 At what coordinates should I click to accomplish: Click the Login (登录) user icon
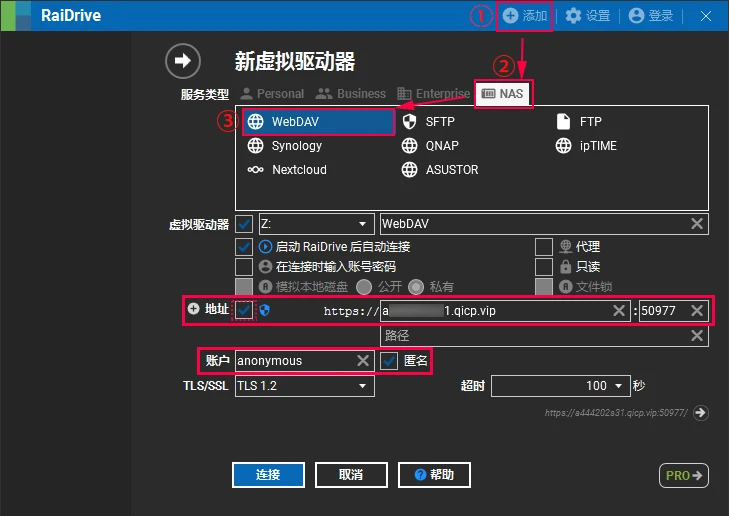pyautogui.click(x=636, y=15)
